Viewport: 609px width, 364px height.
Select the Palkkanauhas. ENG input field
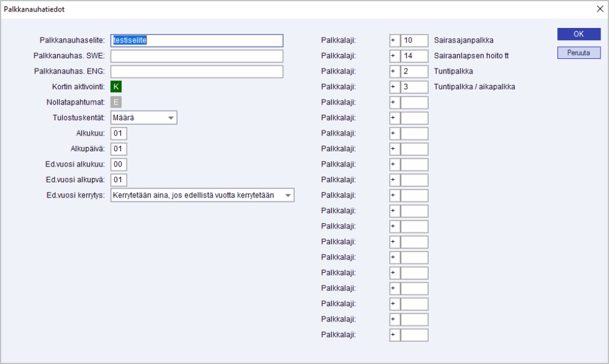click(197, 72)
